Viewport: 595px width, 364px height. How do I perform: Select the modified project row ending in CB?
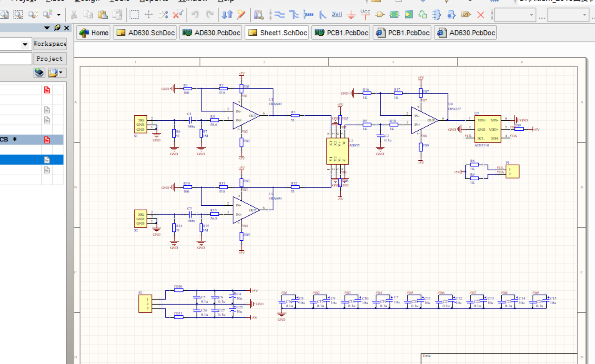click(x=32, y=140)
